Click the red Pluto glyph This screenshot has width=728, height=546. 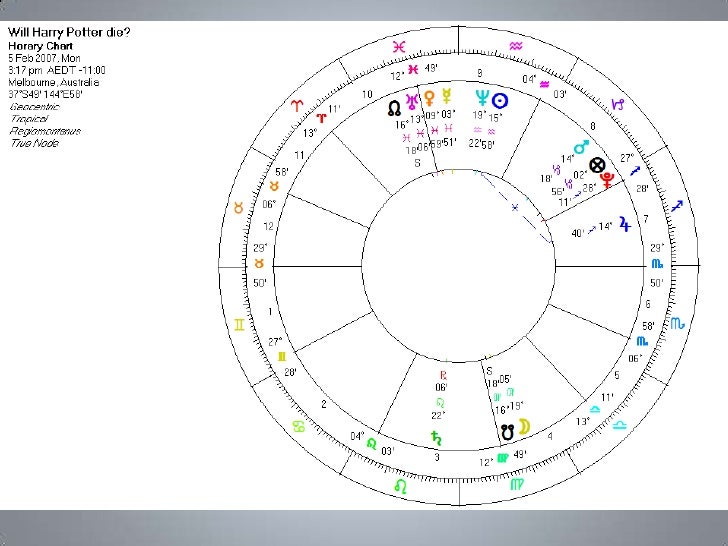click(607, 180)
